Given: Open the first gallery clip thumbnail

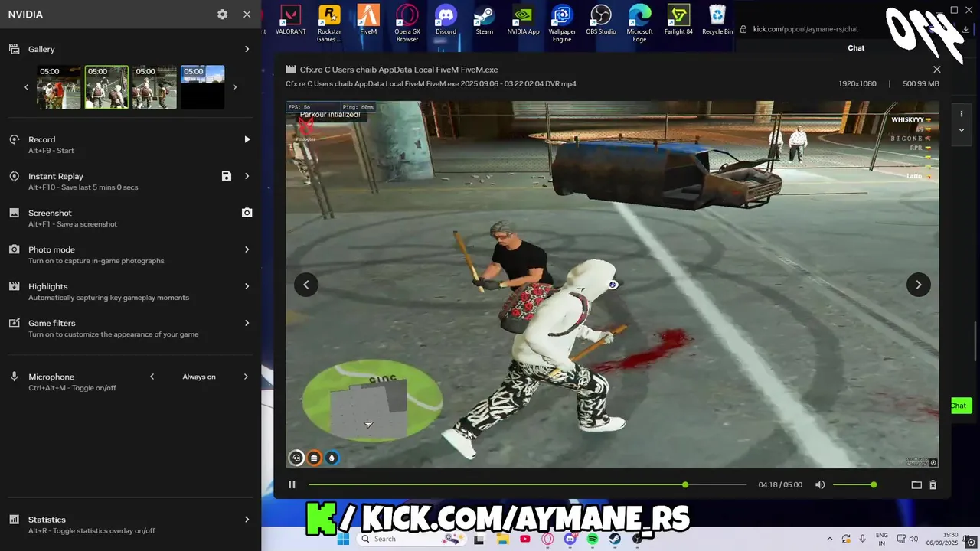Looking at the screenshot, I should pyautogui.click(x=59, y=87).
